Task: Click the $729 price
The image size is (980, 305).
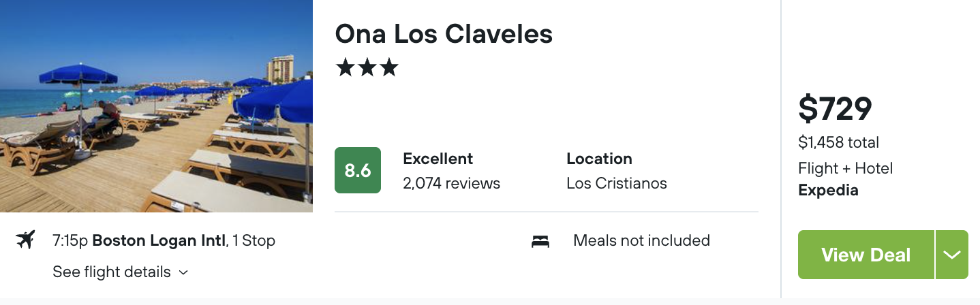Action: [x=836, y=108]
